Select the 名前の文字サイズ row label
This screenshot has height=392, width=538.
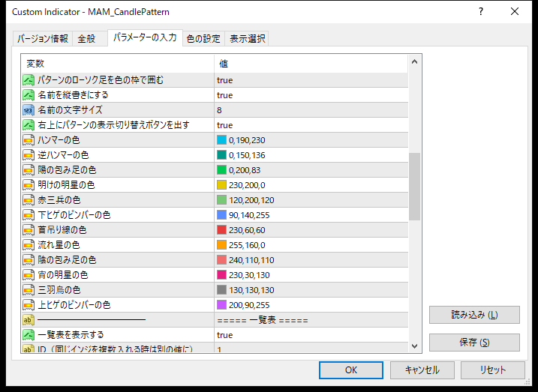coord(70,110)
